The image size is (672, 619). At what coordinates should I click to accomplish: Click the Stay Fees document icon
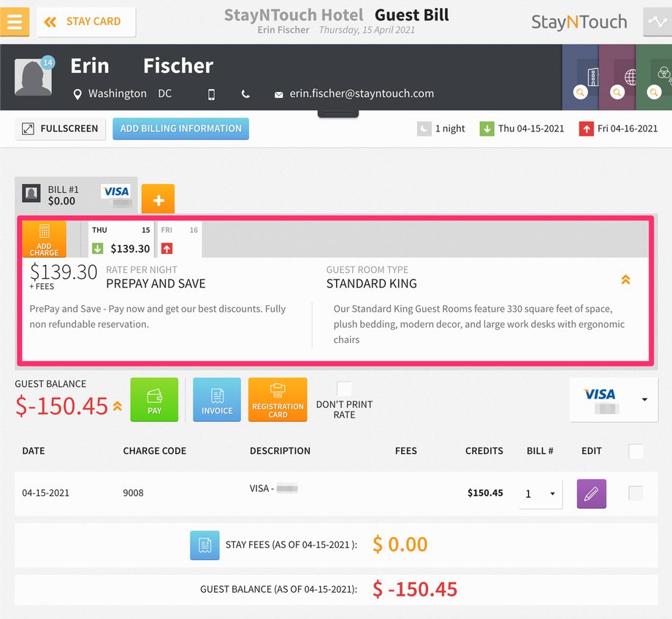click(x=205, y=545)
